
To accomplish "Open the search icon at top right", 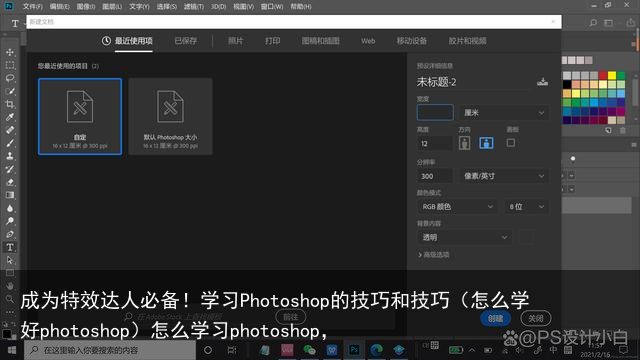I will 593,23.
